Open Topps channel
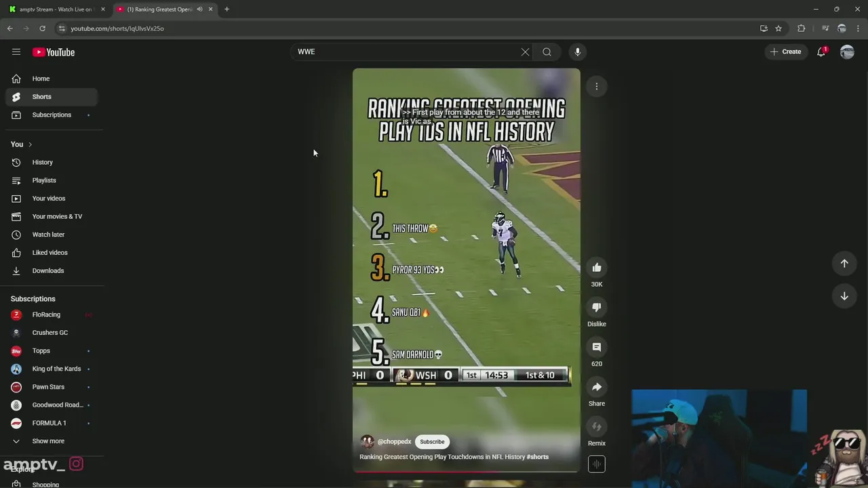The height and width of the screenshot is (488, 868). coord(52,350)
